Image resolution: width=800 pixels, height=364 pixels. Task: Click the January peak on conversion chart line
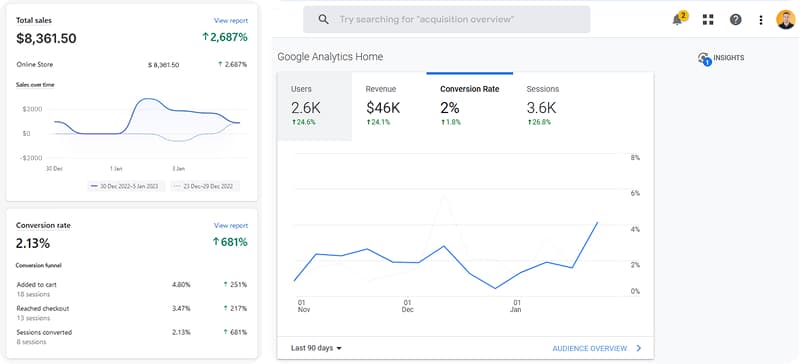point(597,222)
